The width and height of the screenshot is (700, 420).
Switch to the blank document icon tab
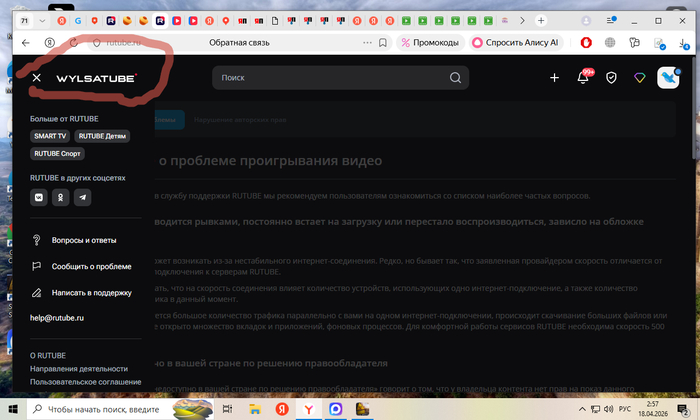pos(275,21)
